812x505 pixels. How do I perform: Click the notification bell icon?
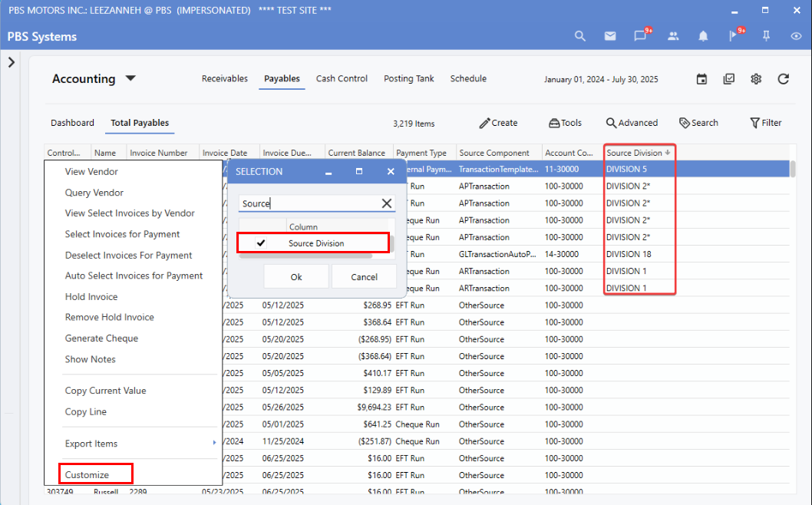(x=703, y=36)
